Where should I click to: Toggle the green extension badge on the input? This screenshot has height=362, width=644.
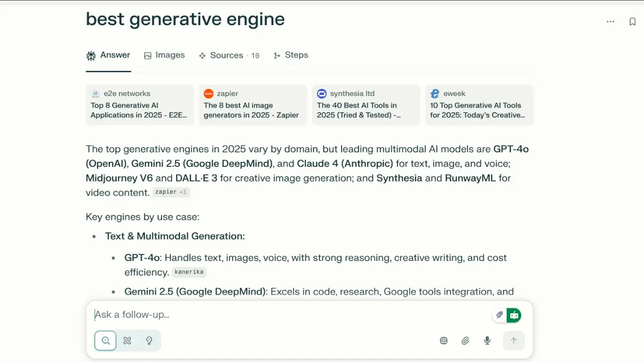[514, 315]
